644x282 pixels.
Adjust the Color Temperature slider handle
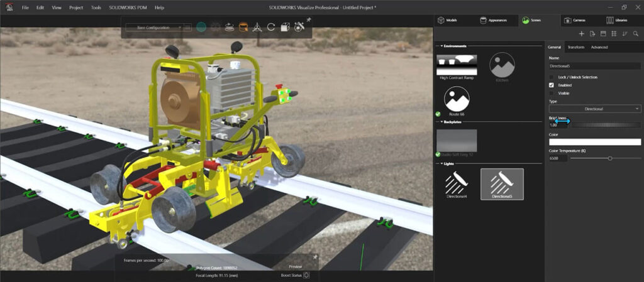[610, 158]
